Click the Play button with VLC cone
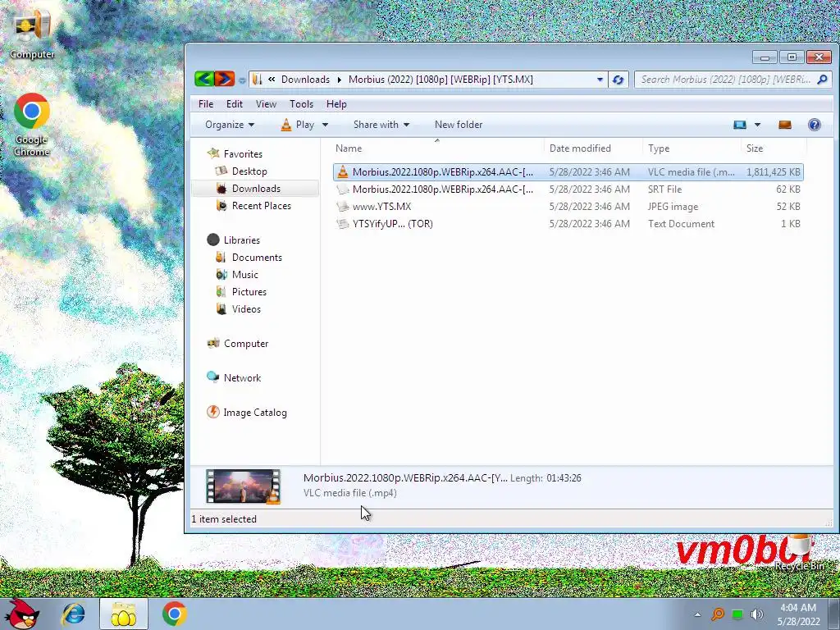The height and width of the screenshot is (630, 840). 298,125
